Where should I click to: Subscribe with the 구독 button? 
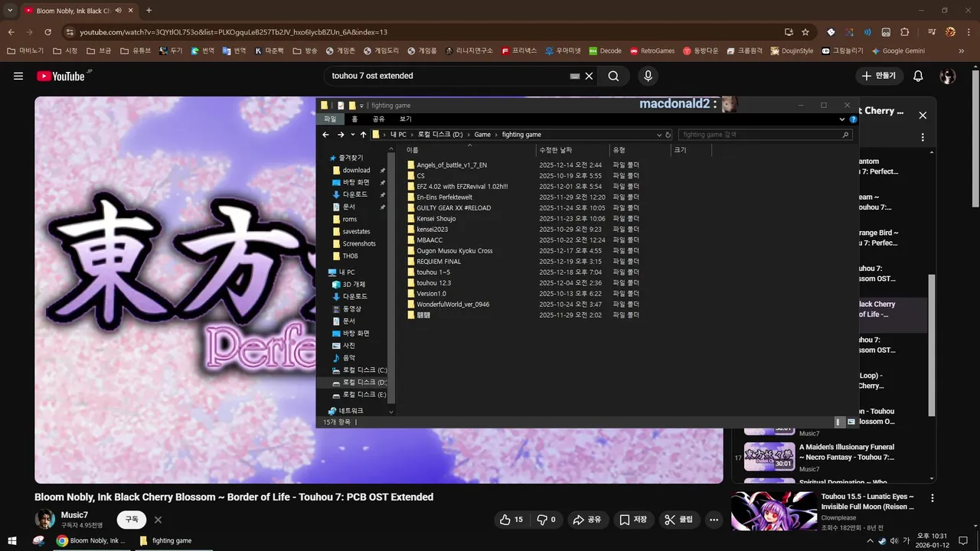(x=132, y=520)
